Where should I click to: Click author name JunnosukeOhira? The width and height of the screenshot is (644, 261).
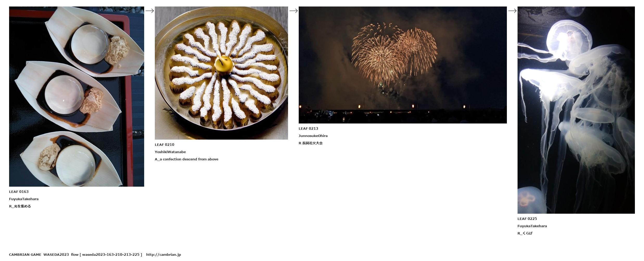(313, 136)
